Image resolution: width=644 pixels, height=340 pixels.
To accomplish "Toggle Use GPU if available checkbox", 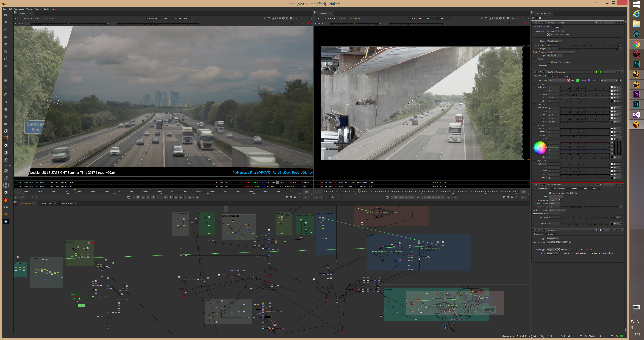I will point(549,34).
